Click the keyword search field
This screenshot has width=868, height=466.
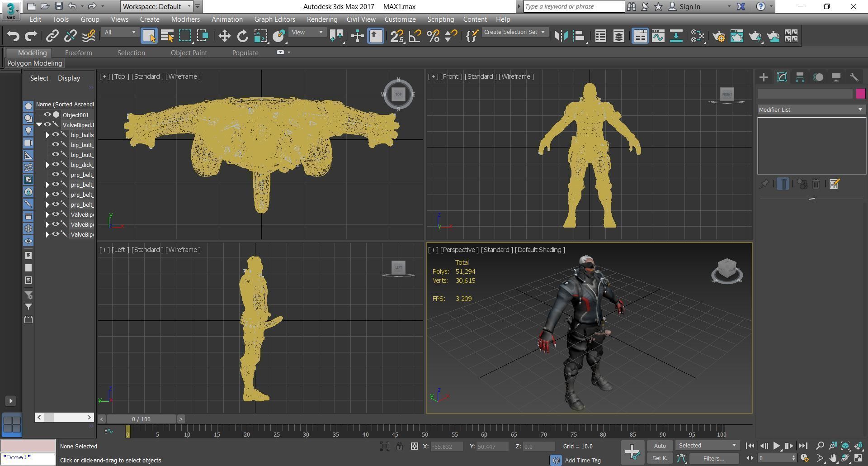(574, 6)
